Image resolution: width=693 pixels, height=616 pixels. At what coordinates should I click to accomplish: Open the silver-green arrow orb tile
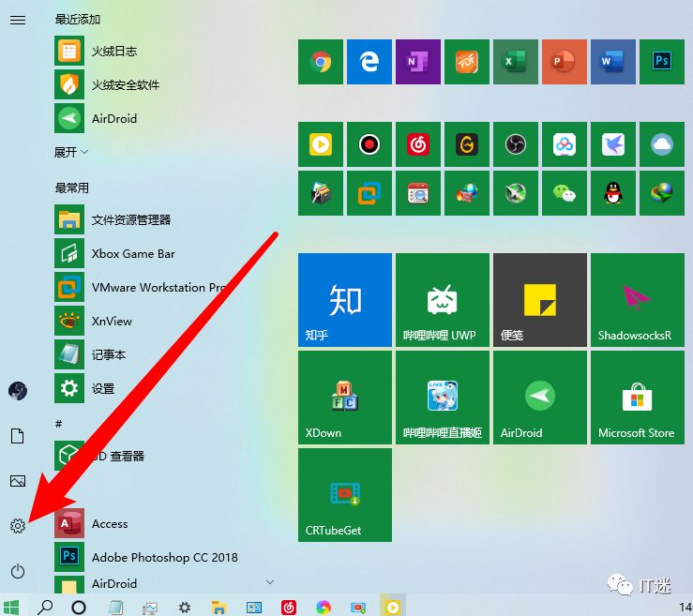(x=516, y=193)
